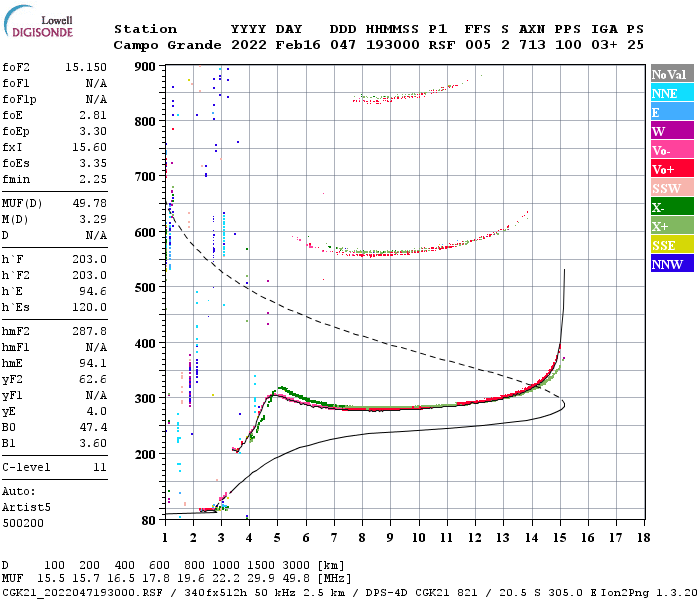700x600 pixels.
Task: Click the foEp value 3.30
Action: (x=93, y=131)
